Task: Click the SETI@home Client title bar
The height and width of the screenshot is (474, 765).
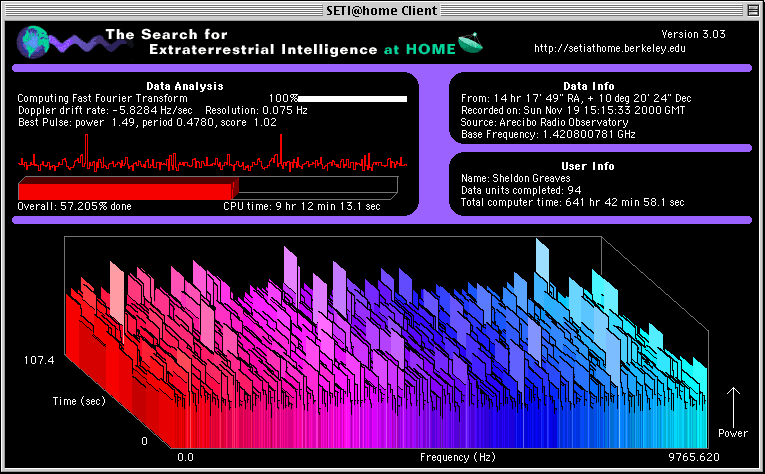Action: click(x=382, y=11)
